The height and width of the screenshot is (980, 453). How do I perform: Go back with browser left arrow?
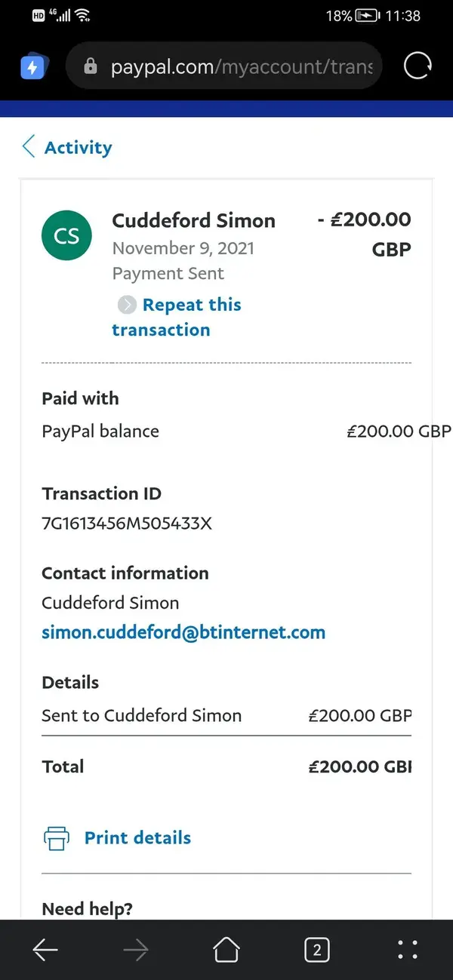click(x=45, y=951)
